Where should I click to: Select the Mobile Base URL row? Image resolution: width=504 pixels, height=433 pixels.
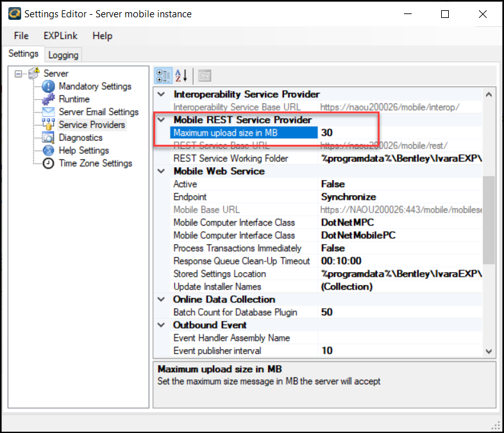tap(326, 209)
